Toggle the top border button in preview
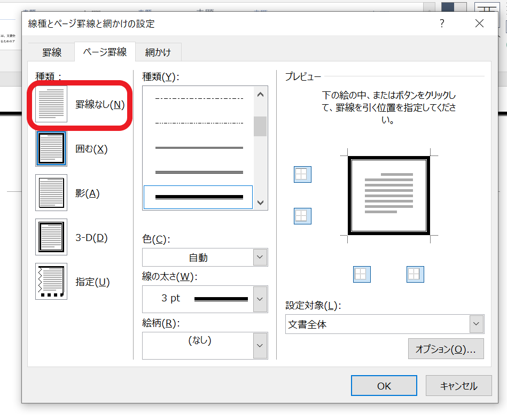 (x=302, y=174)
